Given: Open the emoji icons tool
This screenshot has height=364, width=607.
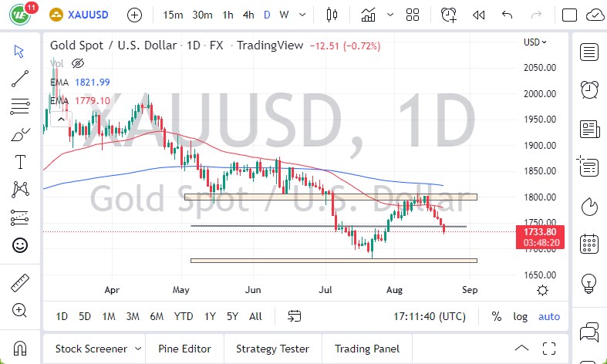Looking at the screenshot, I should pyautogui.click(x=20, y=245).
